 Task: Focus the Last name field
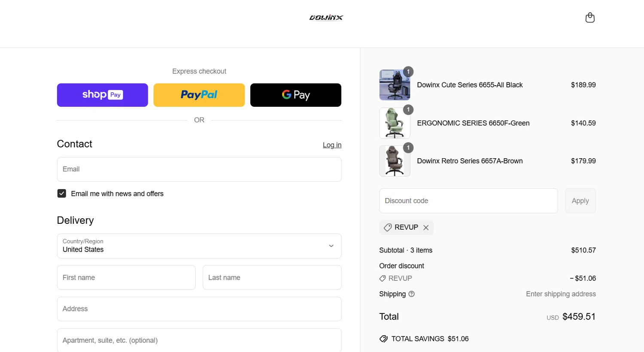pyautogui.click(x=272, y=277)
